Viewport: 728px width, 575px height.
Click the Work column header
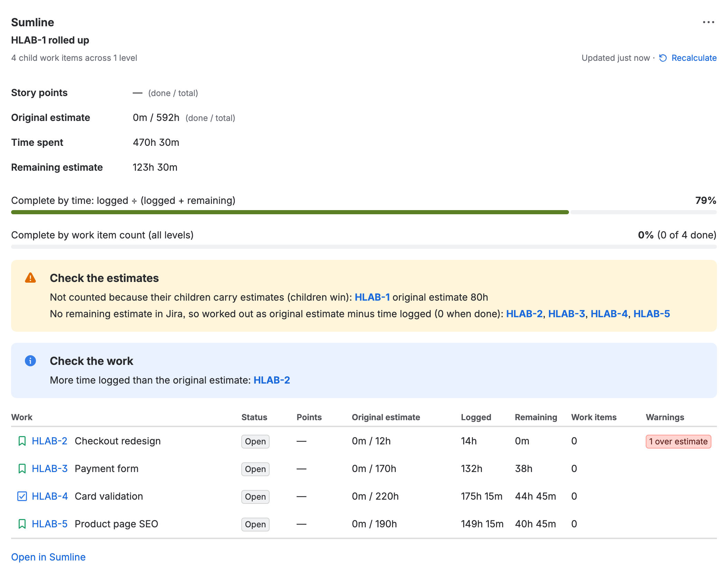[22, 417]
